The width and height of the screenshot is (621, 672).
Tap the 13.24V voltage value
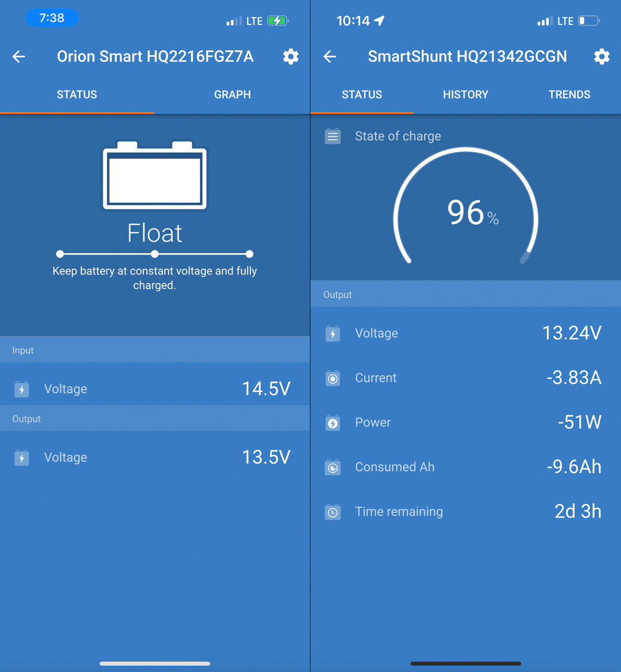(572, 333)
